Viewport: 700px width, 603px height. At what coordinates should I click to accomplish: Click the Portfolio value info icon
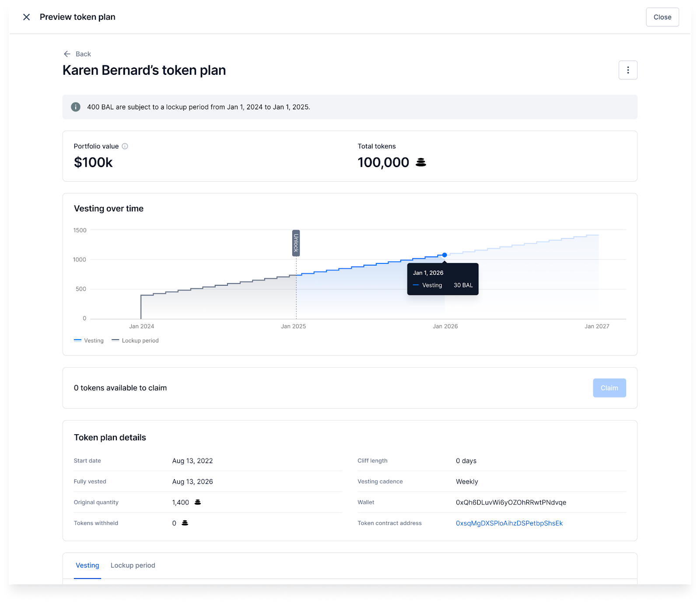point(125,146)
